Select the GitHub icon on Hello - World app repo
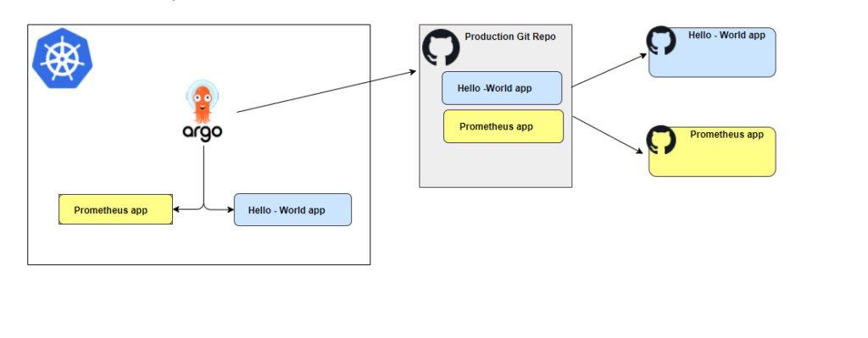The height and width of the screenshot is (338, 868). click(661, 41)
